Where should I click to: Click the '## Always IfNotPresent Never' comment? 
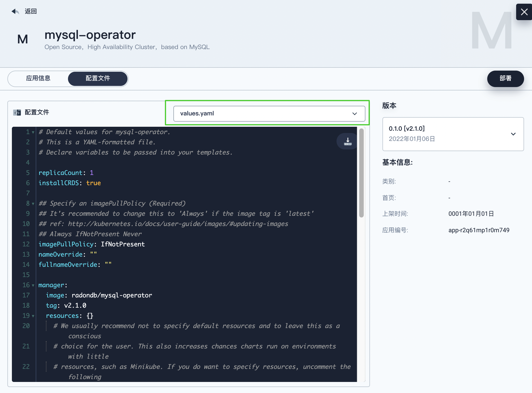(90, 234)
